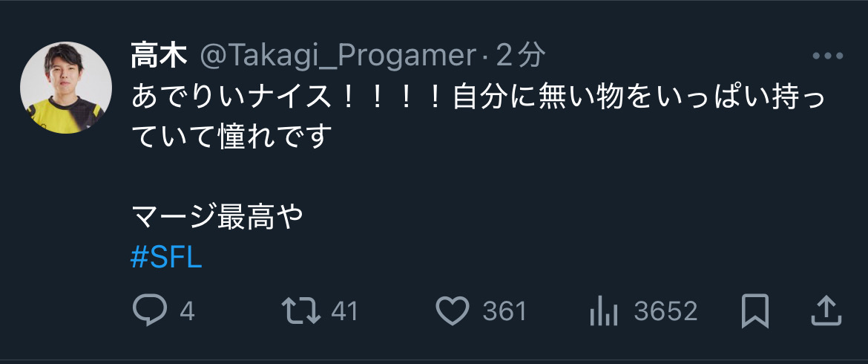Image resolution: width=868 pixels, height=364 pixels.
Task: Open the #SFL hashtag
Action: click(x=166, y=259)
